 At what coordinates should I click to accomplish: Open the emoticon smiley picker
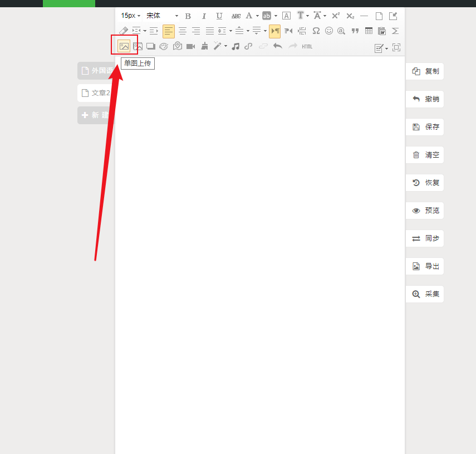pyautogui.click(x=328, y=31)
